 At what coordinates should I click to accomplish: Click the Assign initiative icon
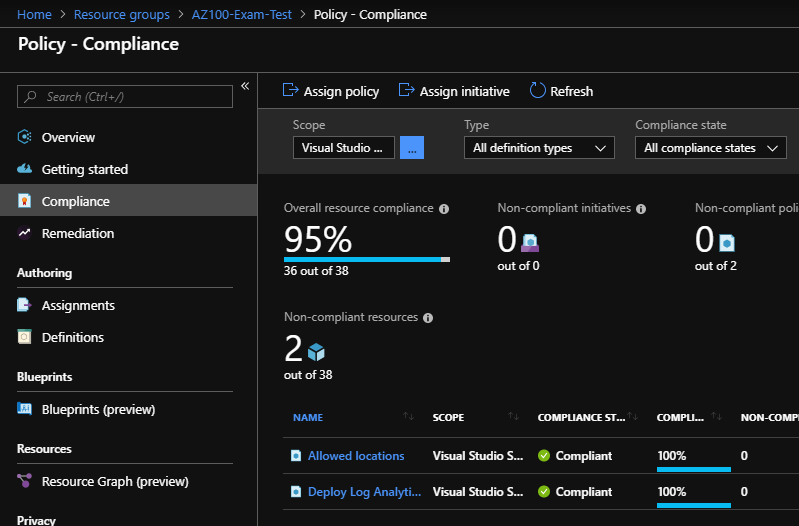406,90
